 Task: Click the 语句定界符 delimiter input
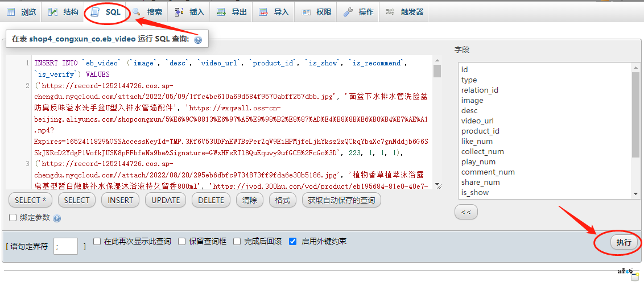66,246
